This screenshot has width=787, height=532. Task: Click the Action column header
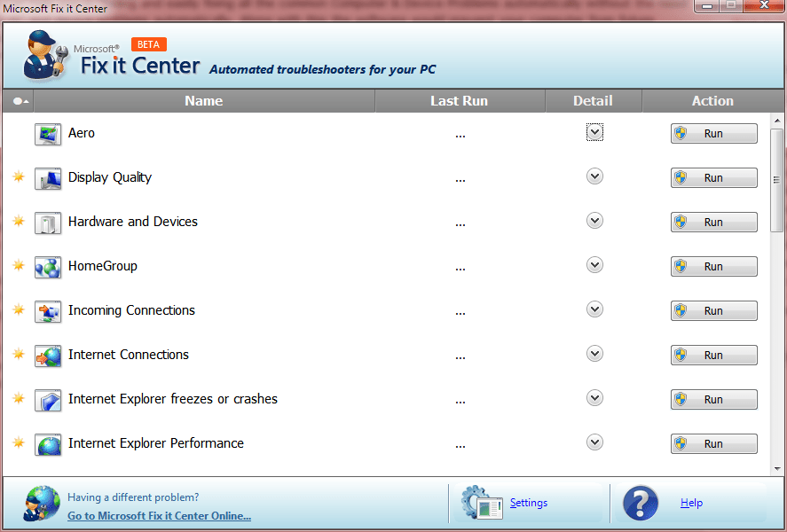point(712,101)
